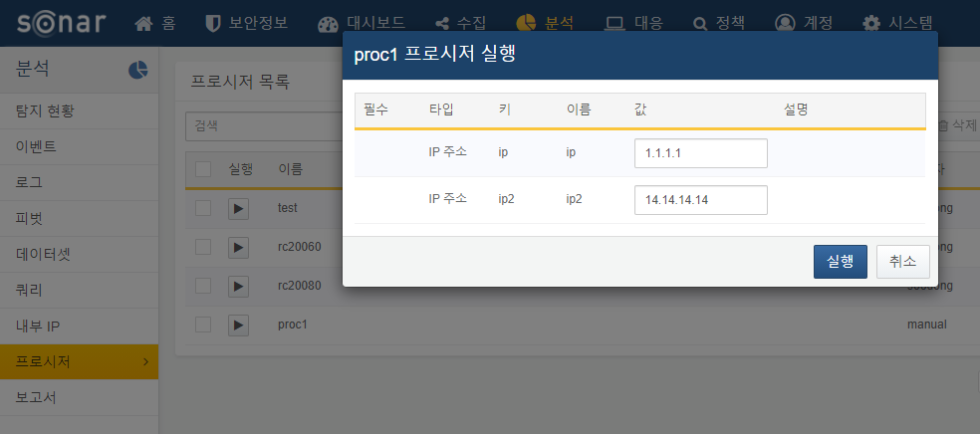Click the Sonar logo
980x434 pixels.
[62, 23]
